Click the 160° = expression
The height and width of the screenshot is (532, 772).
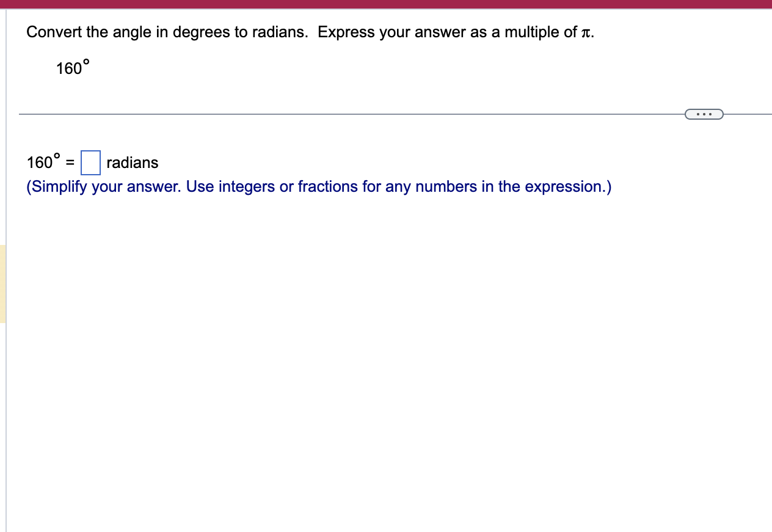tap(50, 162)
